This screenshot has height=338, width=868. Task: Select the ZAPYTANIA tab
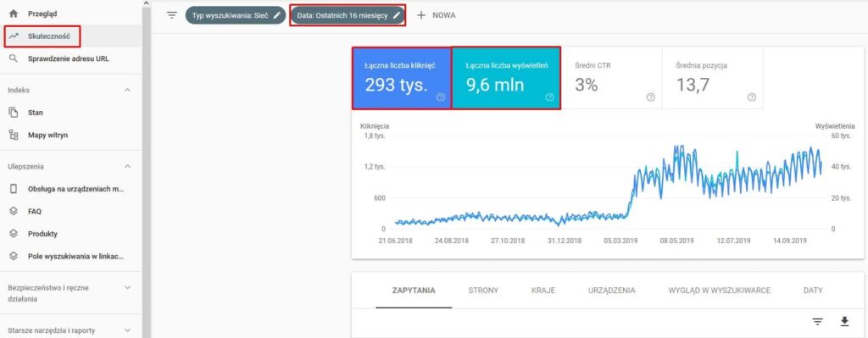coord(414,291)
